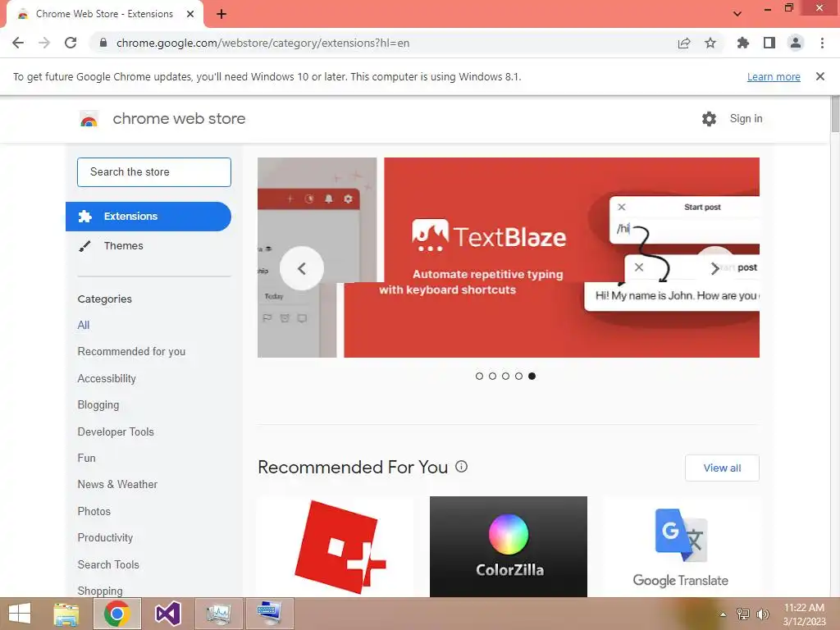The image size is (840, 630).
Task: Click the volume speaker tray icon
Action: click(x=762, y=614)
